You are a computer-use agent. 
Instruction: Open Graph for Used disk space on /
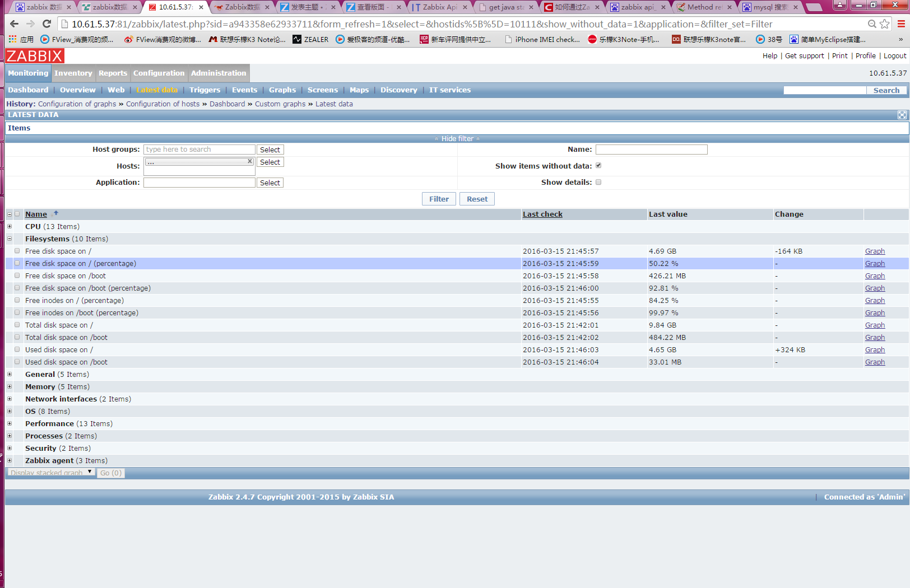coord(875,349)
